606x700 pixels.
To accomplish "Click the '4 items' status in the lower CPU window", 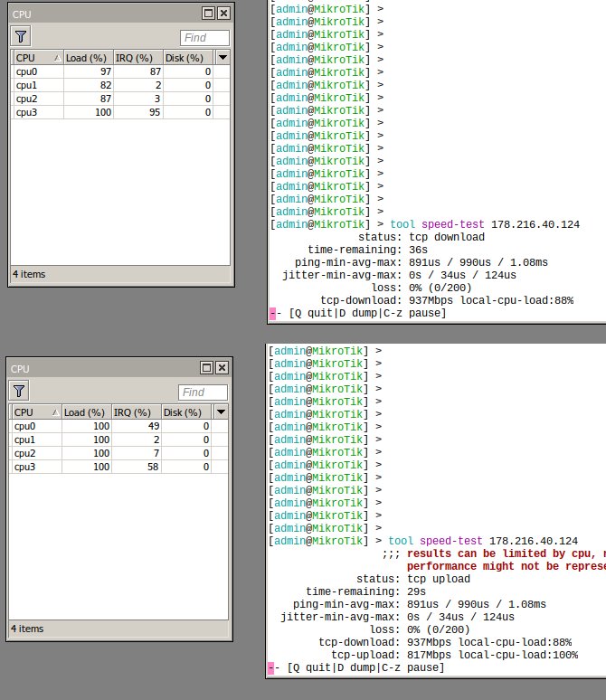I will coord(27,629).
